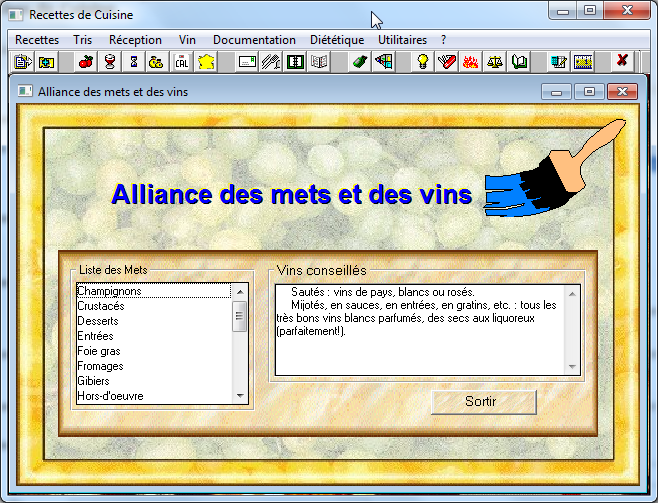The width and height of the screenshot is (658, 503).
Task: Click the Sortir button
Action: coord(484,402)
